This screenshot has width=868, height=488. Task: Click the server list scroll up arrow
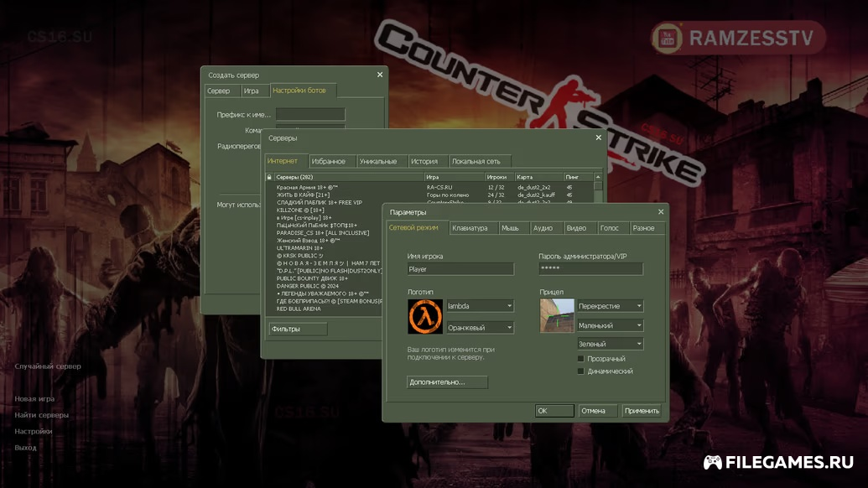(x=598, y=177)
